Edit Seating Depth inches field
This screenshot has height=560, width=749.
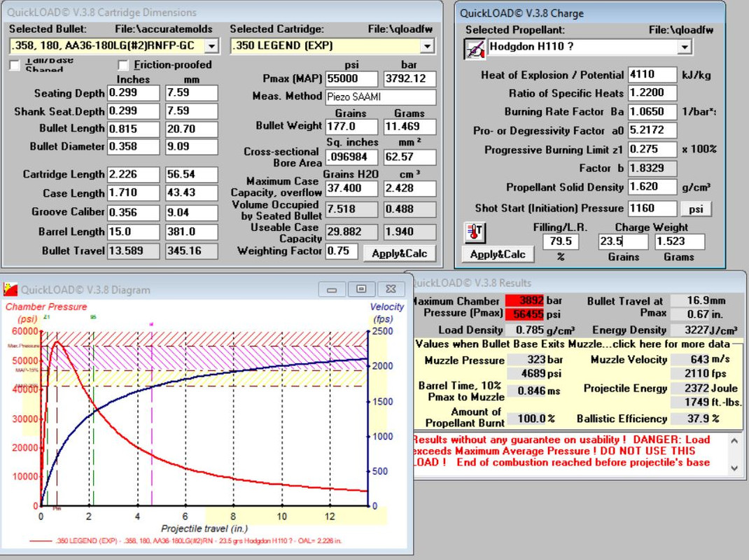[x=133, y=92]
